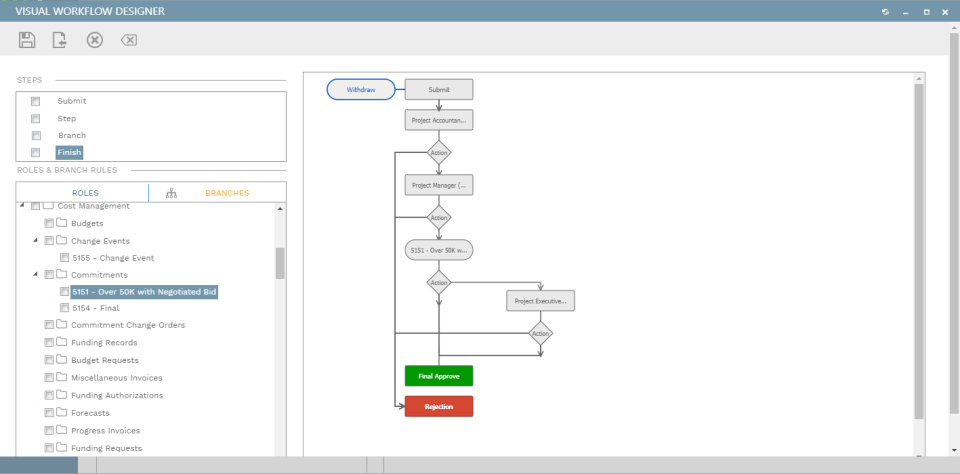Image resolution: width=960 pixels, height=474 pixels.
Task: Open the BRANCHES tab
Action: 227,193
